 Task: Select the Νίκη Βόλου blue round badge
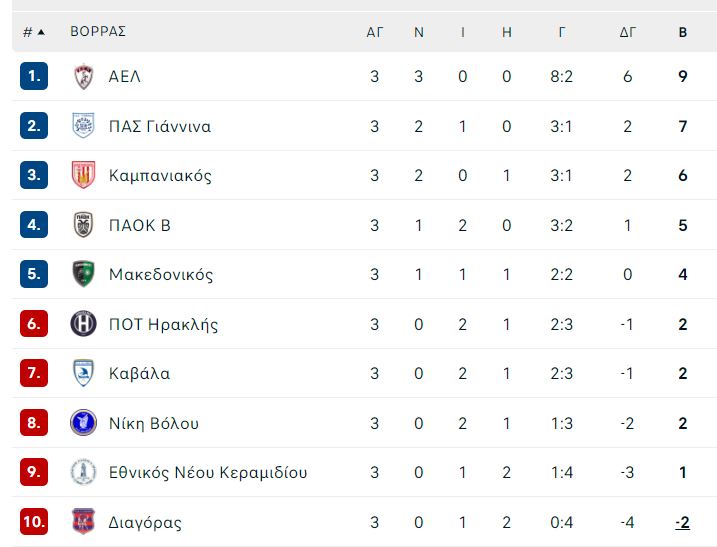[83, 423]
